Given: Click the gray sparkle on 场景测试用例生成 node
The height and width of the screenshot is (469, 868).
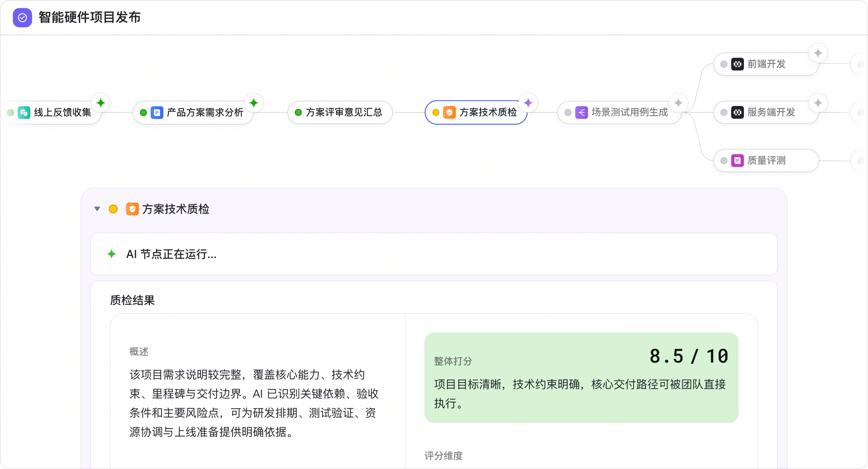Looking at the screenshot, I should coord(678,103).
